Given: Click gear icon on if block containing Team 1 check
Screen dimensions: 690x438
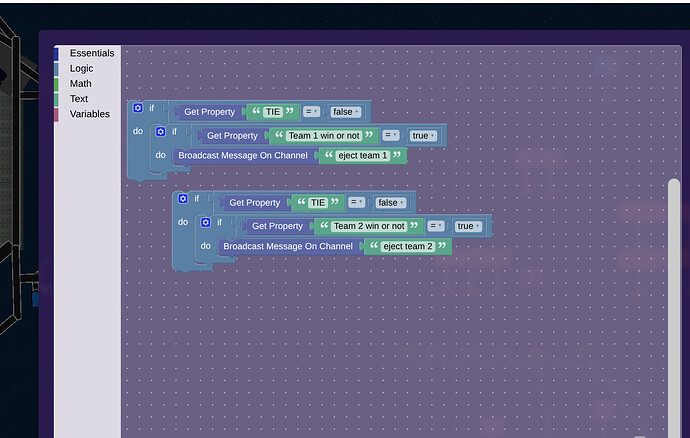Looking at the screenshot, I should pos(161,132).
